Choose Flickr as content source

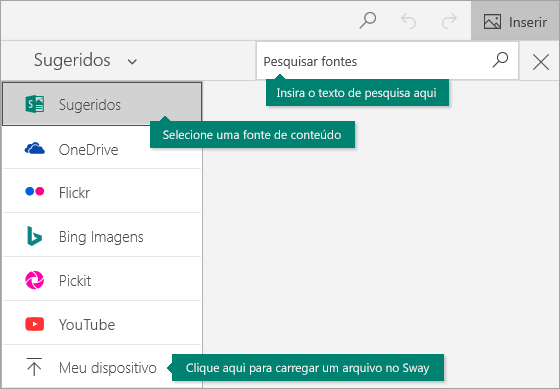pyautogui.click(x=102, y=192)
